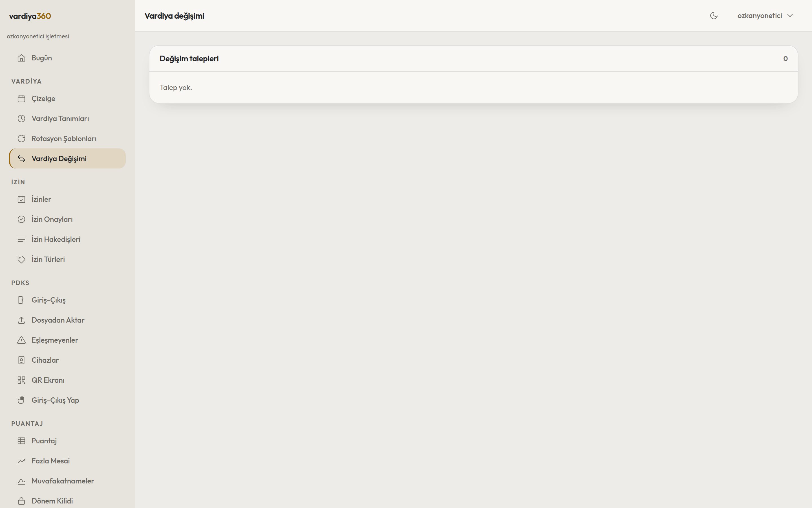Navigate to İzin Onayları label

click(x=52, y=219)
